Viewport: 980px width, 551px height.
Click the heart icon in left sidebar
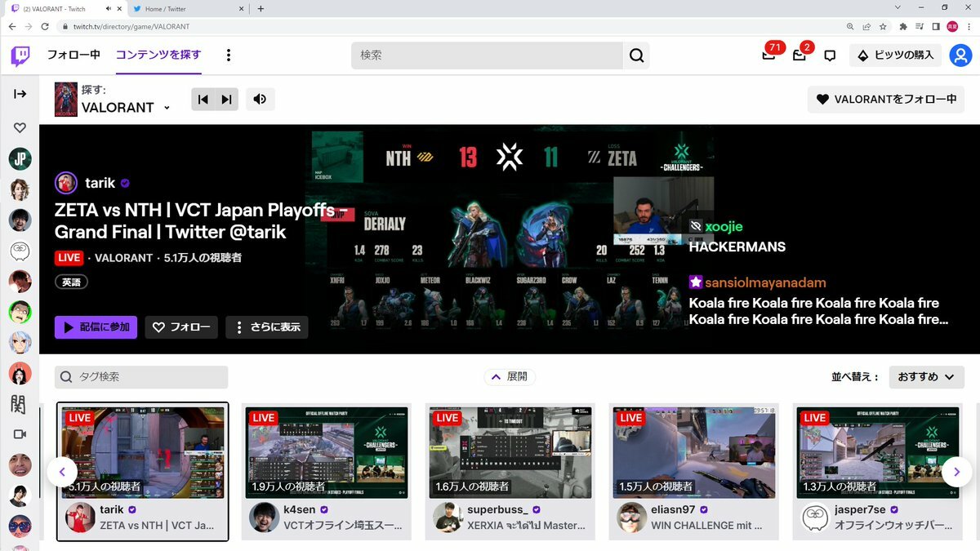coord(20,127)
